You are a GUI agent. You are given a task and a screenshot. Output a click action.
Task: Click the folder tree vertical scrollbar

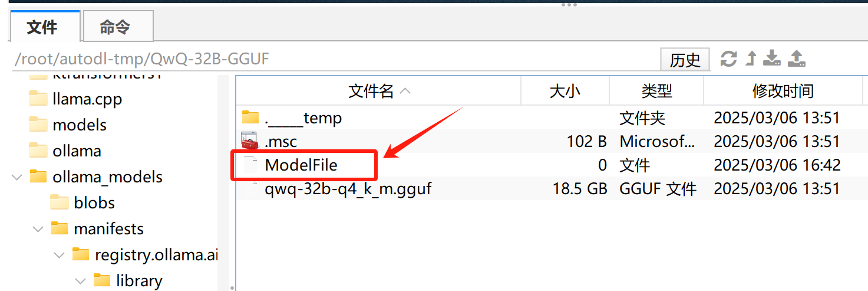coord(223,183)
